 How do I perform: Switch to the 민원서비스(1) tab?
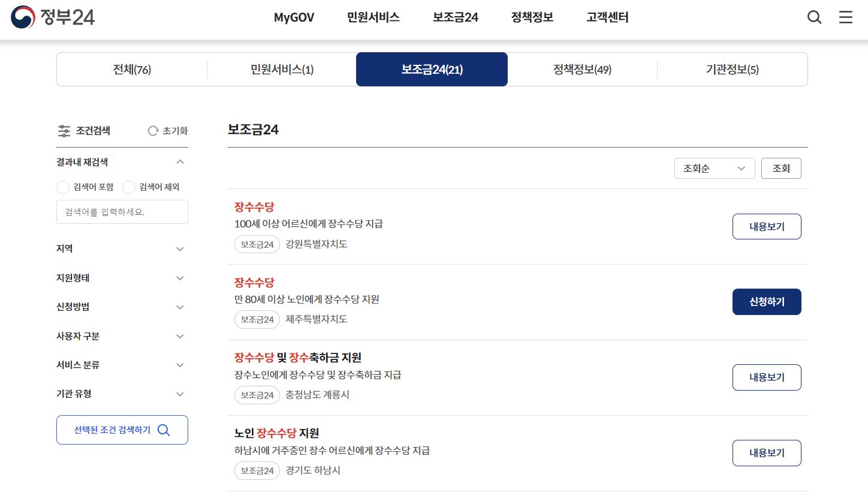tap(282, 70)
